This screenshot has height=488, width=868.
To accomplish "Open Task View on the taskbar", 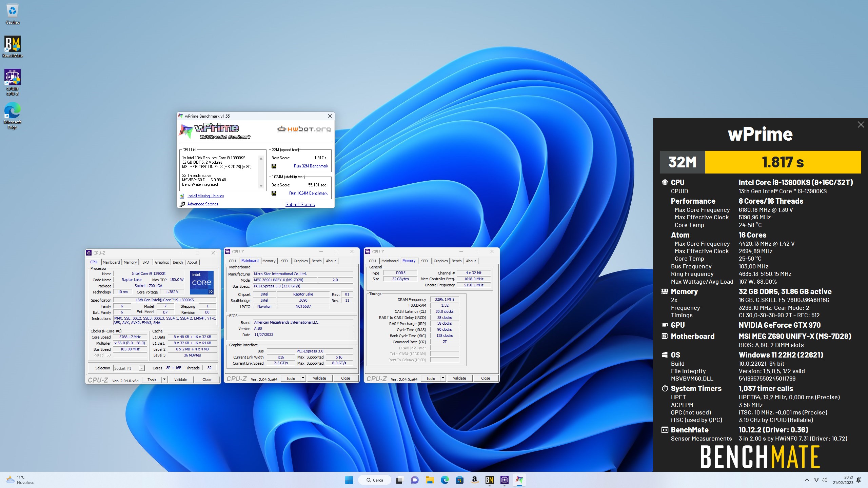I will 399,480.
